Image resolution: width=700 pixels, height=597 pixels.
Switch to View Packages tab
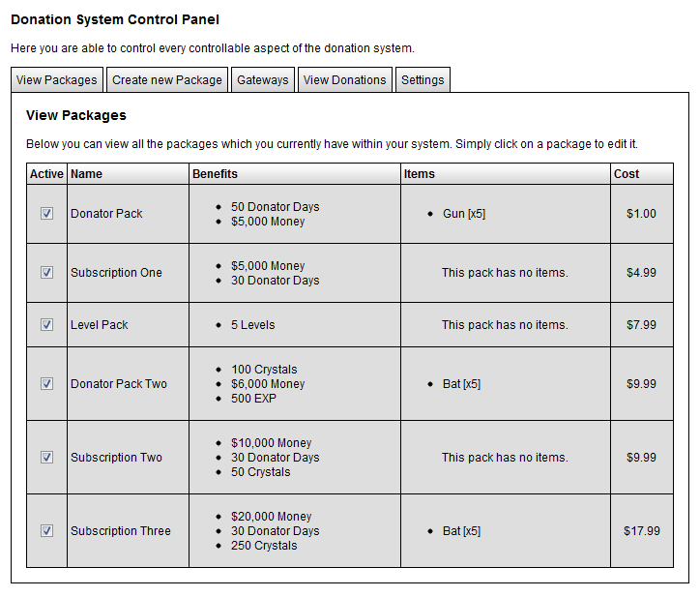pos(57,80)
